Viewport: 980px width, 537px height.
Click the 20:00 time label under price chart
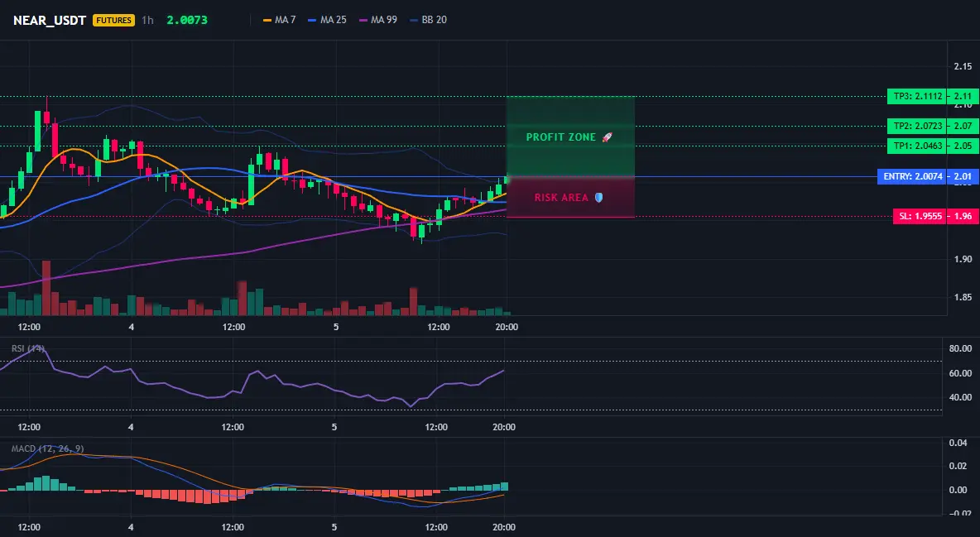tap(507, 327)
